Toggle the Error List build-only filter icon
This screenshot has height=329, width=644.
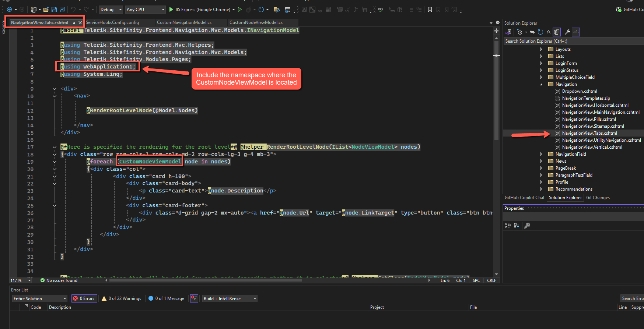point(194,298)
